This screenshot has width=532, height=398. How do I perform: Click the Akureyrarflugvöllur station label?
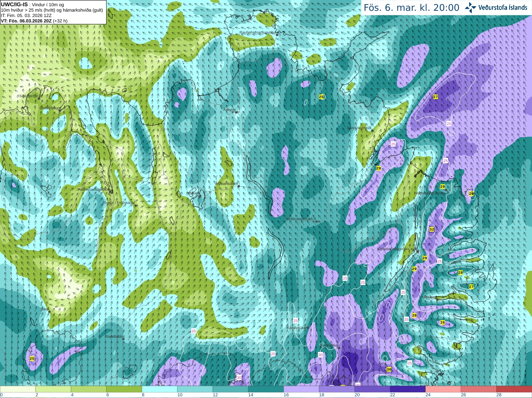94,189
